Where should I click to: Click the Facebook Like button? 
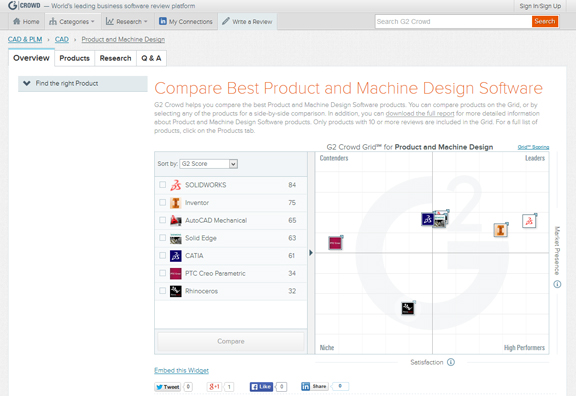point(261,387)
